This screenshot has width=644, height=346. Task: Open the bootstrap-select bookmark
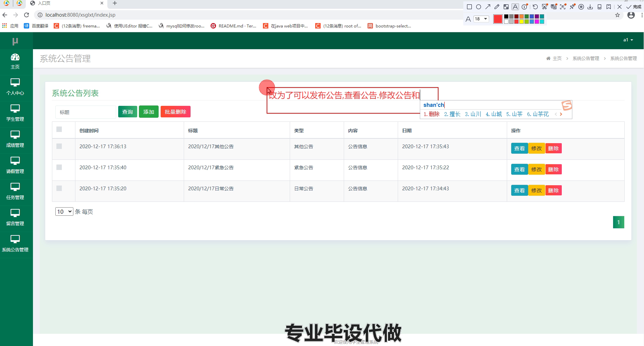tap(389, 26)
